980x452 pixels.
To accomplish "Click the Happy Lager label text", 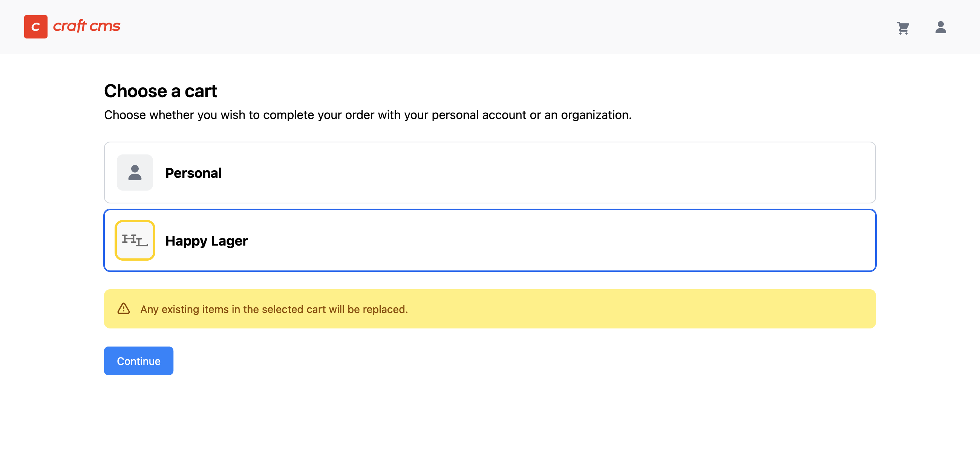I will (207, 241).
